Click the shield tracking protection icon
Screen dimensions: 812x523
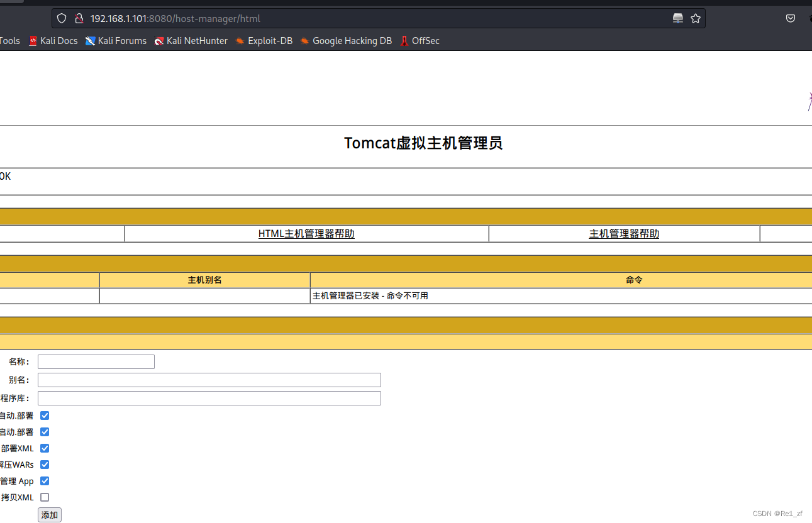point(62,18)
